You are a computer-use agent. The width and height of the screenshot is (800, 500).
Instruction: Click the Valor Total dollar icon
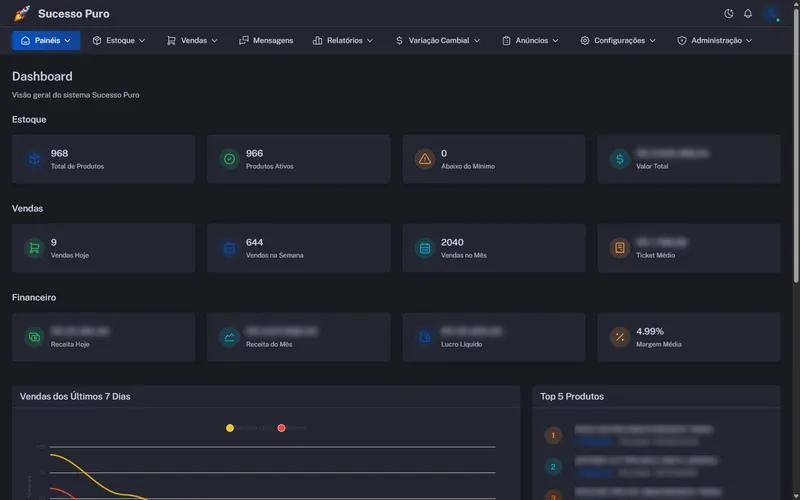[620, 159]
